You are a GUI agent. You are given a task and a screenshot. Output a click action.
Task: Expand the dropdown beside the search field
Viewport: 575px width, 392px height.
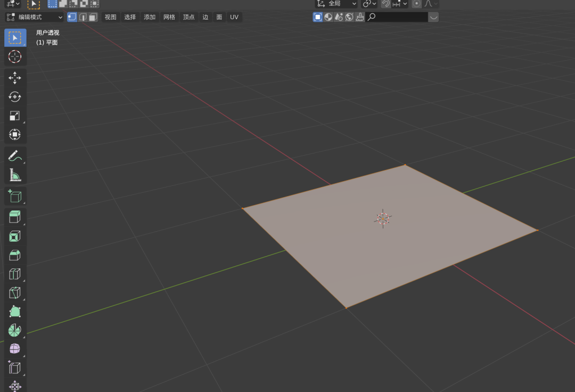[x=433, y=17]
